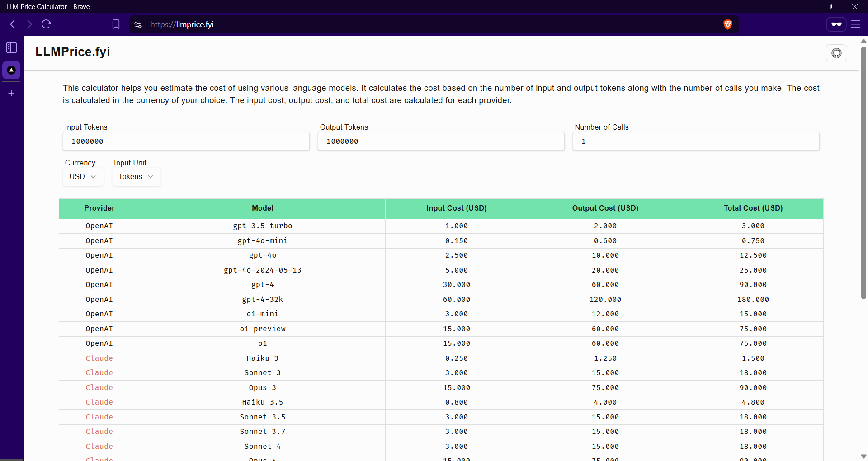Reload the current page
The width and height of the screenshot is (868, 461).
[x=46, y=24]
